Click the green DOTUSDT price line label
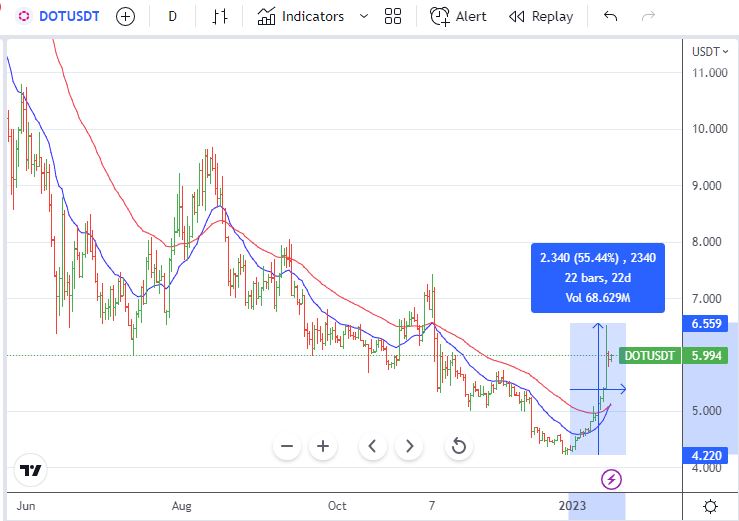739x521 pixels. [649, 356]
